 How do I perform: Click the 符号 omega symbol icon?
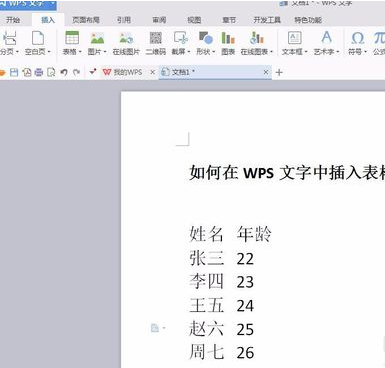[x=358, y=38]
